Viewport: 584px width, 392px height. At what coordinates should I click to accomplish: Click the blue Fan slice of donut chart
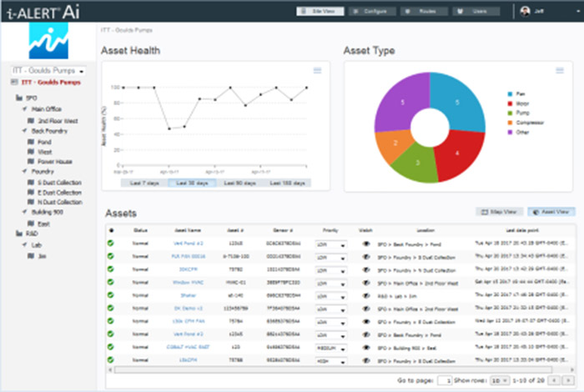click(457, 102)
